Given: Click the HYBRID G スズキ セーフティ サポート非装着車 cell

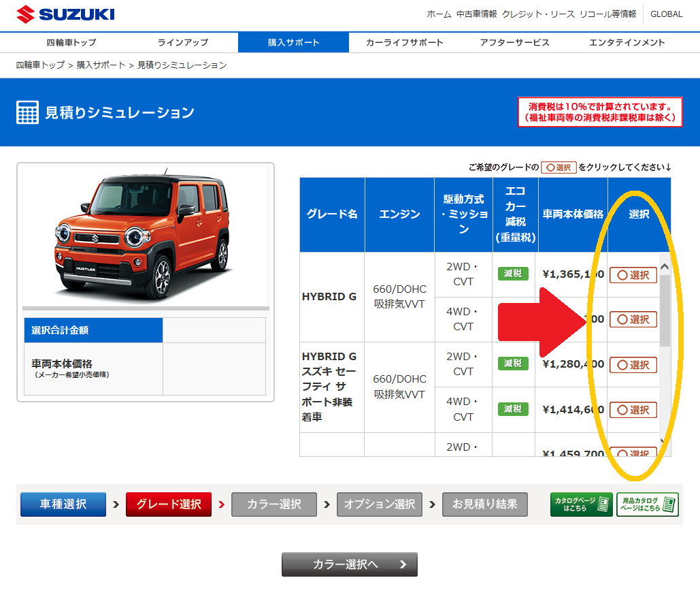Looking at the screenshot, I should click(x=332, y=387).
